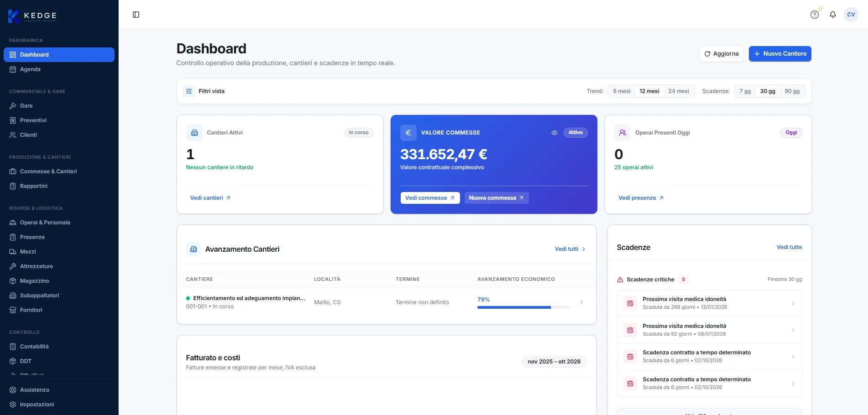The height and width of the screenshot is (415, 868).
Task: Set scadenze window to 7 gg
Action: click(745, 91)
